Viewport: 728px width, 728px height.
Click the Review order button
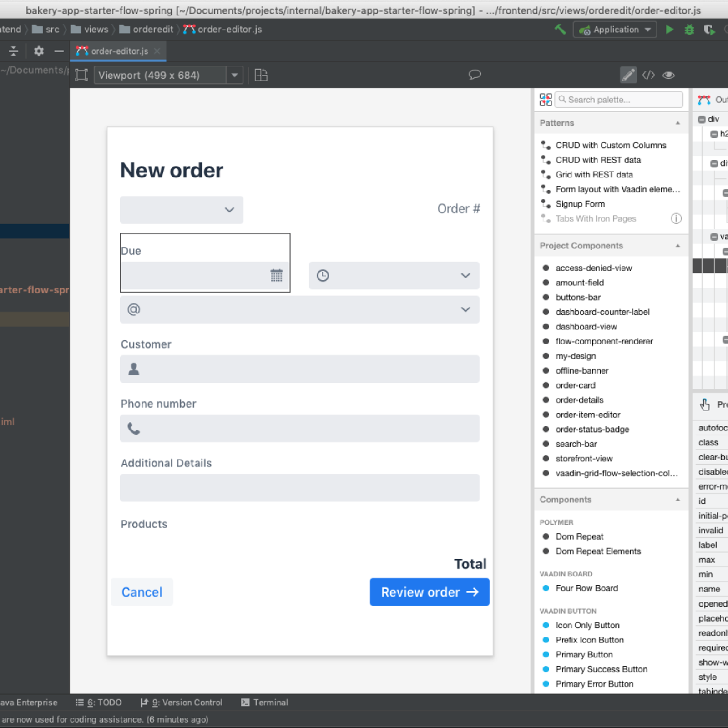click(x=429, y=592)
